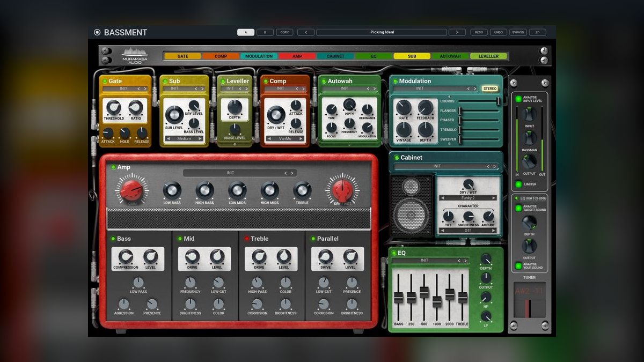Select the COMP tab in signal chain
Screen dimensions: 644x362
pyautogui.click(x=221, y=56)
